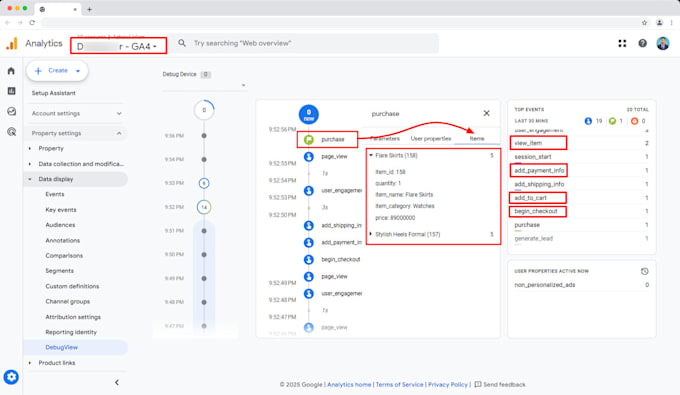The width and height of the screenshot is (680, 395).
Task: Click generate_lead in Top Events list
Action: pos(533,238)
